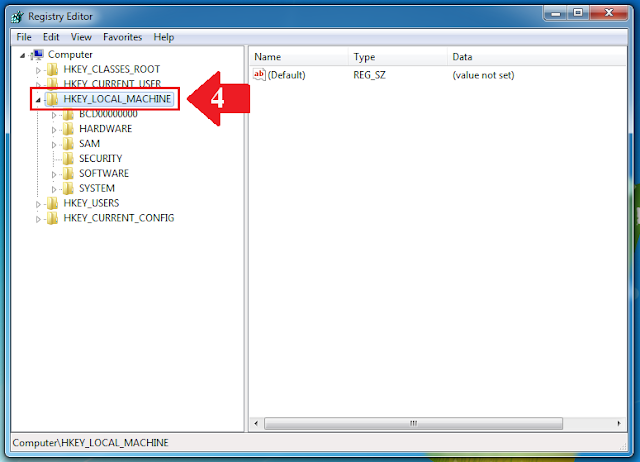Click the BCD00000000 folder icon

pos(68,114)
